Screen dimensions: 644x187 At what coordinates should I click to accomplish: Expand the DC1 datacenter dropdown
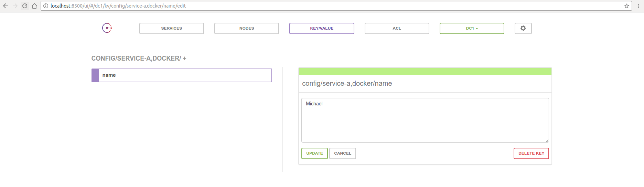[472, 28]
